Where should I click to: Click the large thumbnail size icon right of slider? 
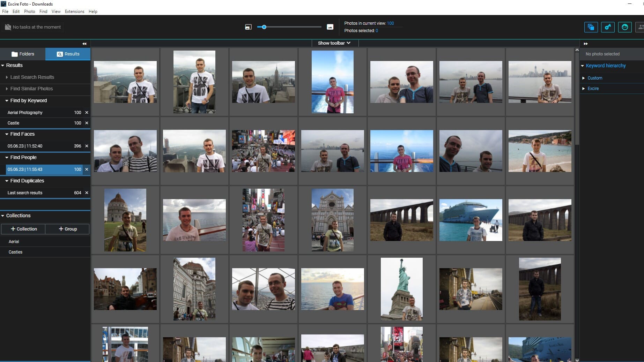click(330, 27)
